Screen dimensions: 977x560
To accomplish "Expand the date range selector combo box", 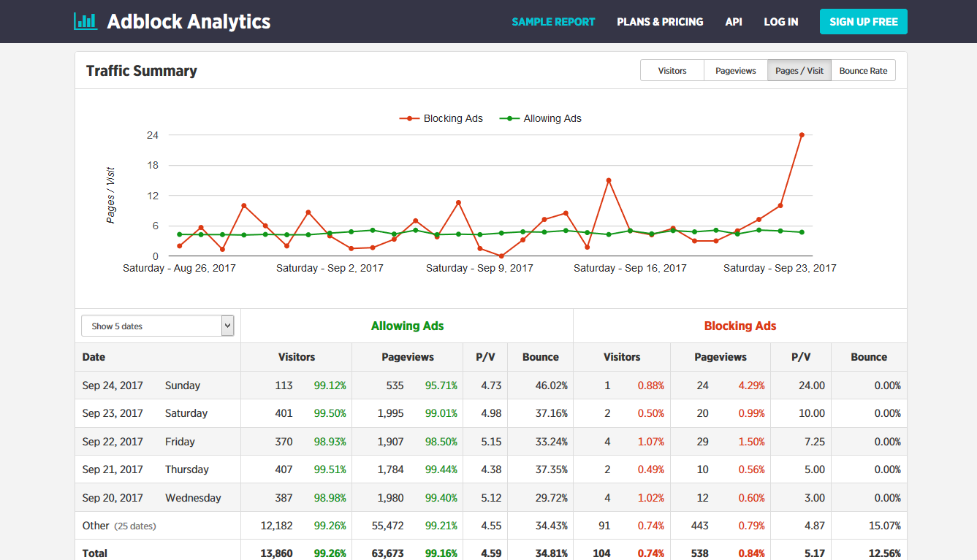I will [157, 325].
